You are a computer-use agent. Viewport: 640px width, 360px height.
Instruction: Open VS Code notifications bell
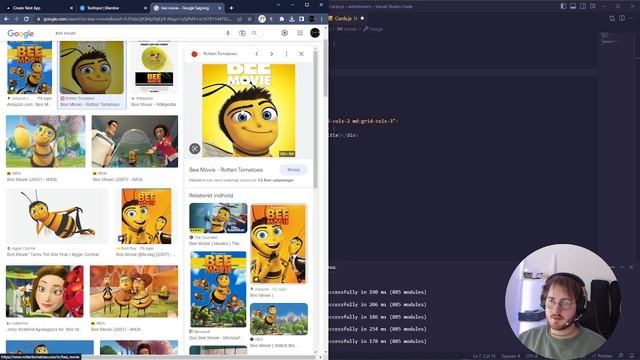pos(632,356)
